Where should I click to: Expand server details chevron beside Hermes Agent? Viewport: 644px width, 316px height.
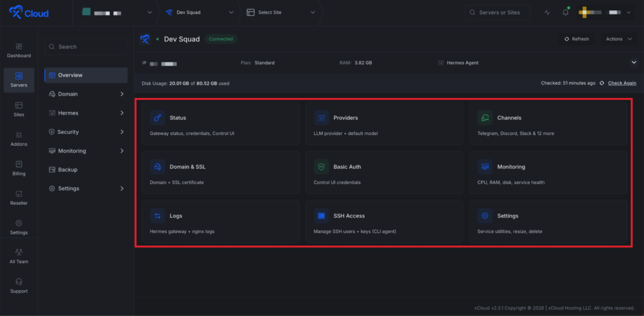[633, 62]
